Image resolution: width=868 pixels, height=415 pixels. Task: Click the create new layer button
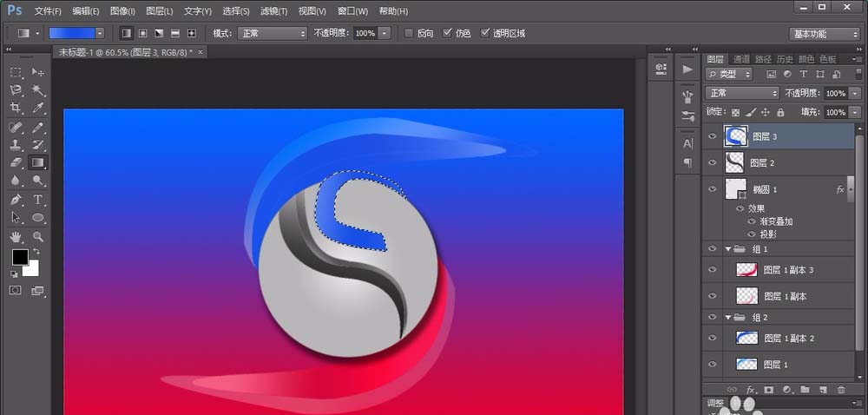821,389
